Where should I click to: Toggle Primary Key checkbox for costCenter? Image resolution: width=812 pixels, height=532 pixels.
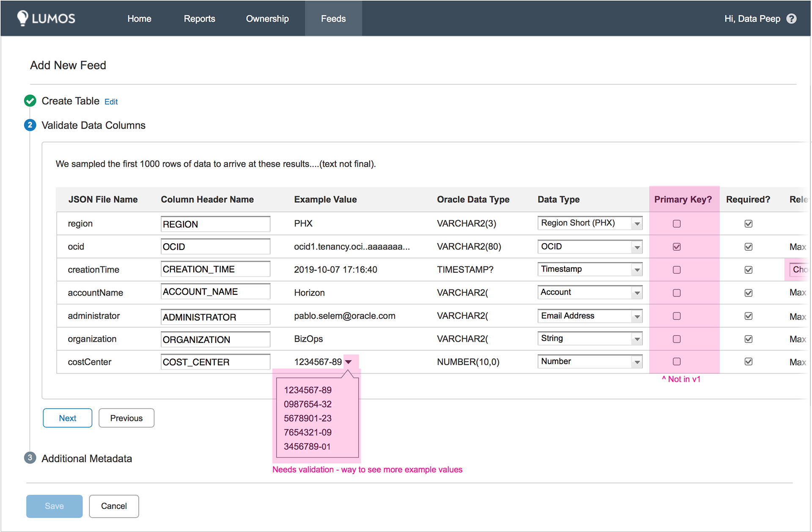(x=677, y=362)
